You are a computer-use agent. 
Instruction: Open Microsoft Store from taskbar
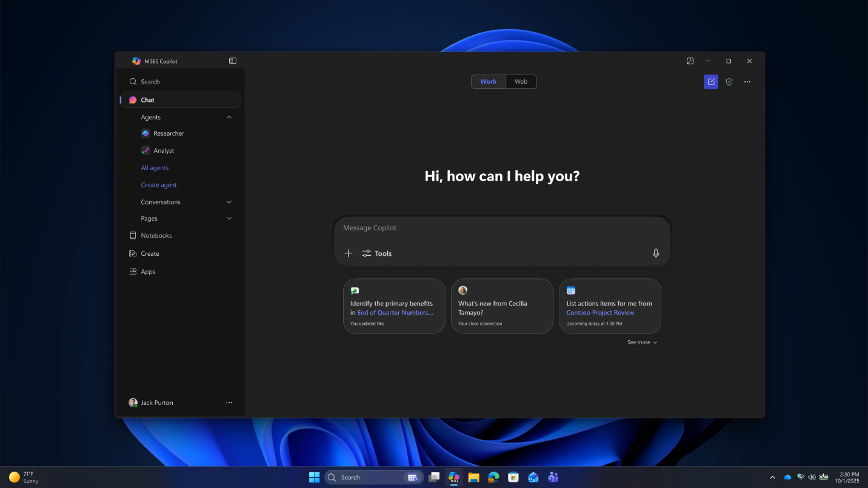coord(513,477)
